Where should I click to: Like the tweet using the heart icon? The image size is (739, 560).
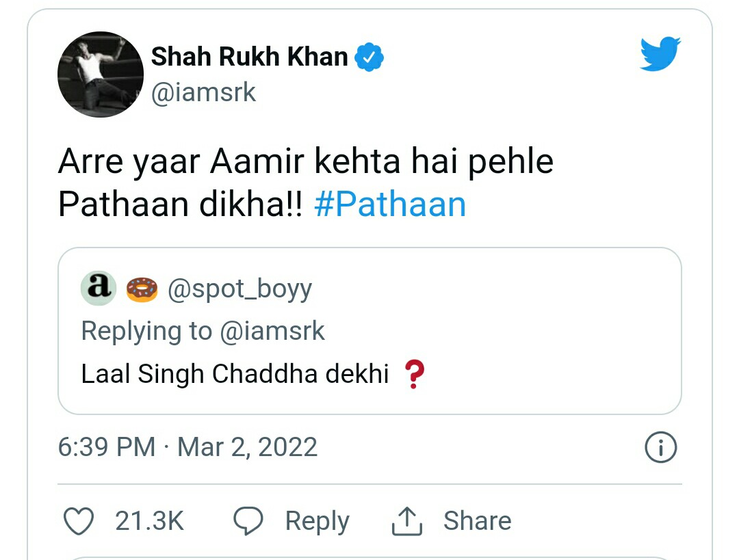pos(79,521)
